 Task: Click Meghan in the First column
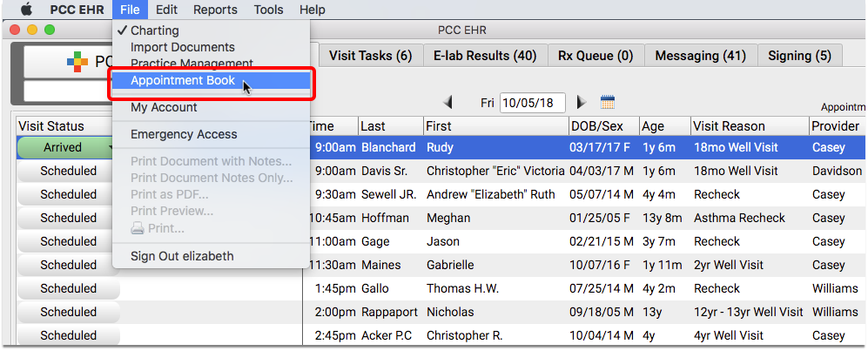(448, 218)
